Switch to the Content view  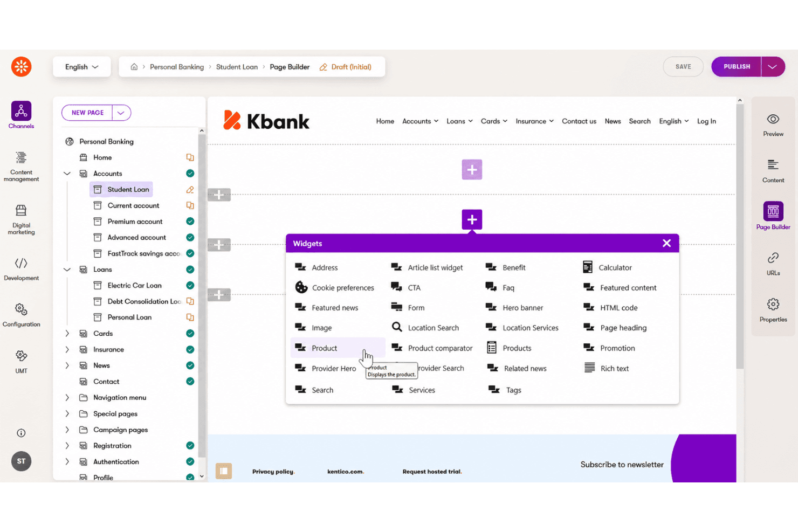(x=773, y=171)
